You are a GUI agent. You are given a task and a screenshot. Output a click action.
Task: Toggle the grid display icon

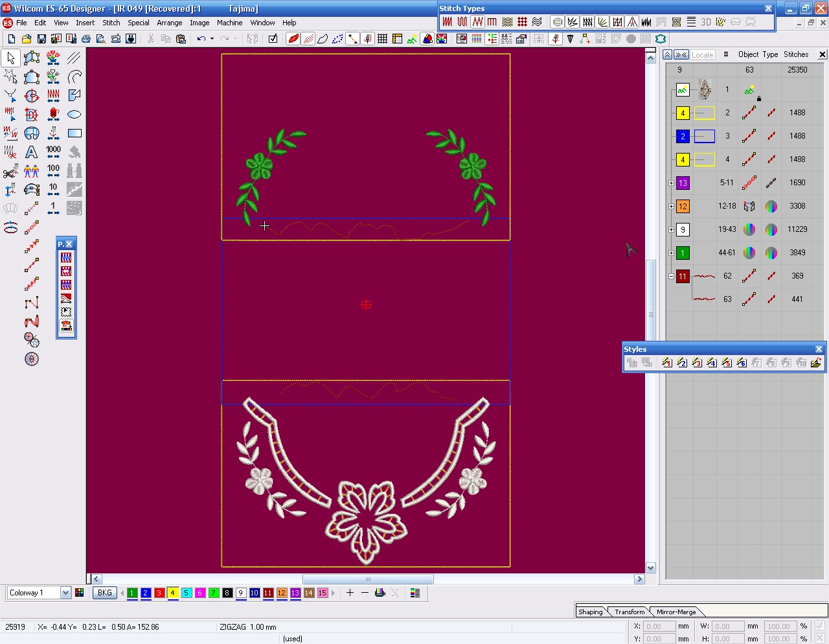click(x=382, y=39)
